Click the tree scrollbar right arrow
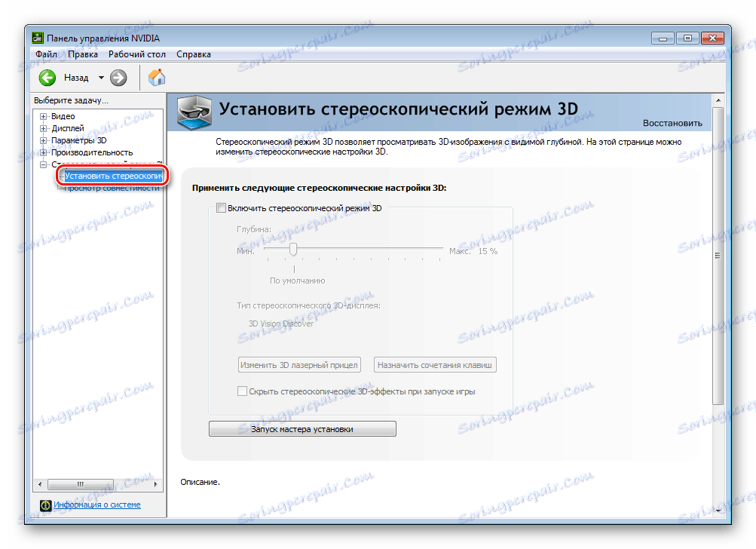This screenshot has height=549, width=756. 155,484
